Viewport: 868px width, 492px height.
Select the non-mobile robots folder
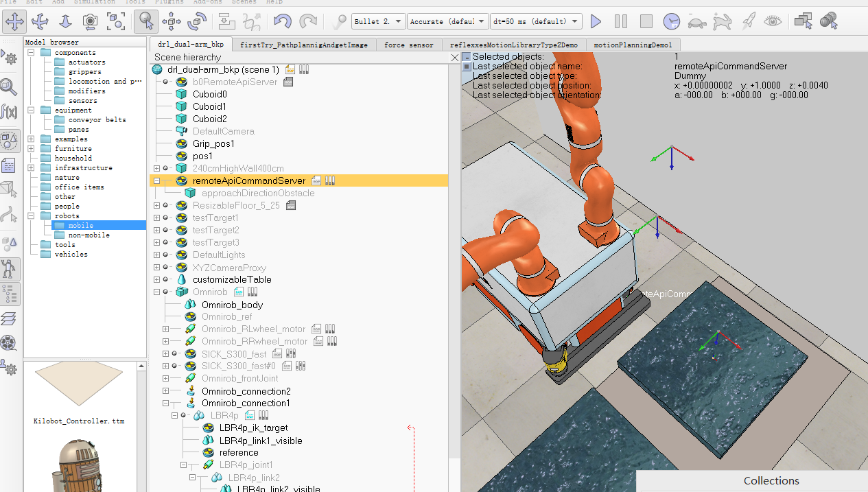pos(89,235)
